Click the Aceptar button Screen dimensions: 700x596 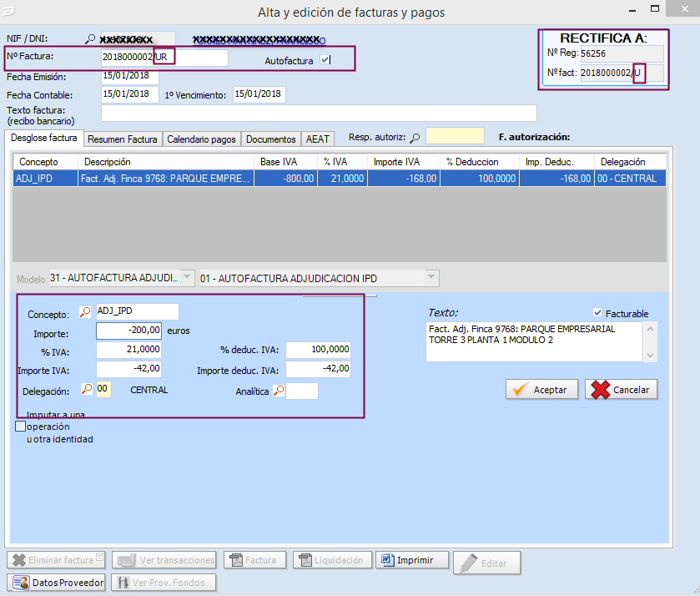click(x=541, y=389)
